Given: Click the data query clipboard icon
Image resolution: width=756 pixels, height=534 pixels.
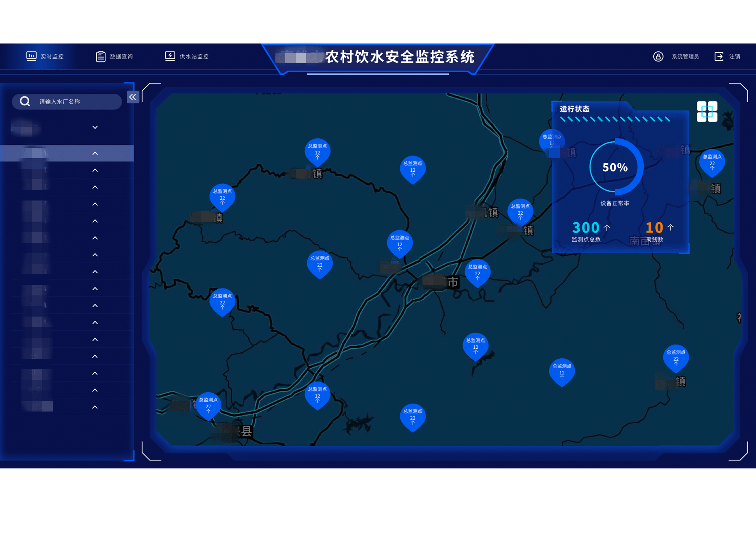Looking at the screenshot, I should 101,57.
